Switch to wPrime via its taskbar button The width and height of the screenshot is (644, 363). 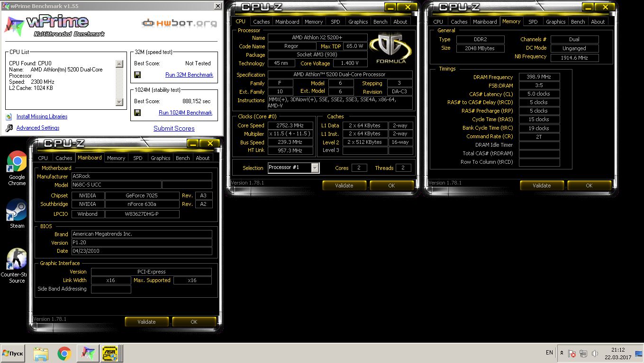click(88, 354)
